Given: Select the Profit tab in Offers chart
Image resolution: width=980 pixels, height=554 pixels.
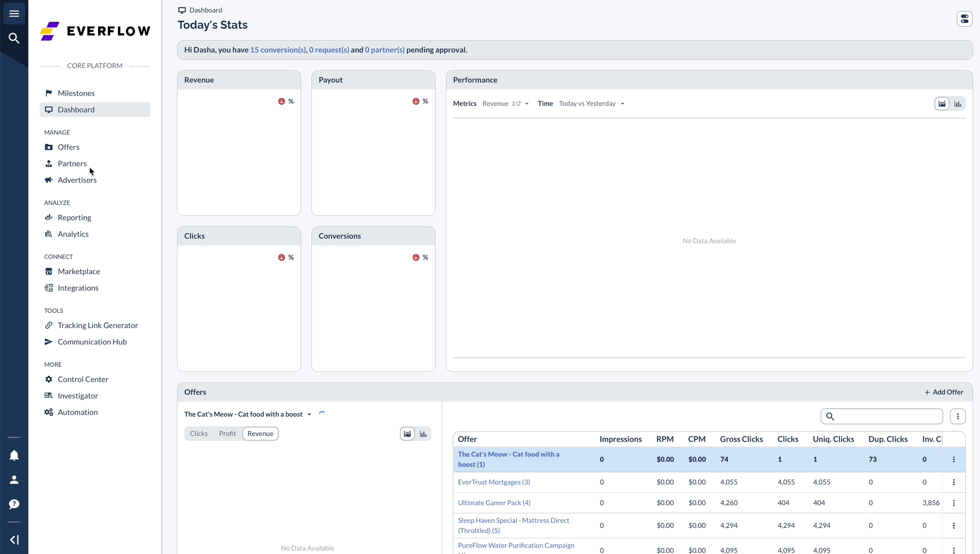Looking at the screenshot, I should point(227,434).
